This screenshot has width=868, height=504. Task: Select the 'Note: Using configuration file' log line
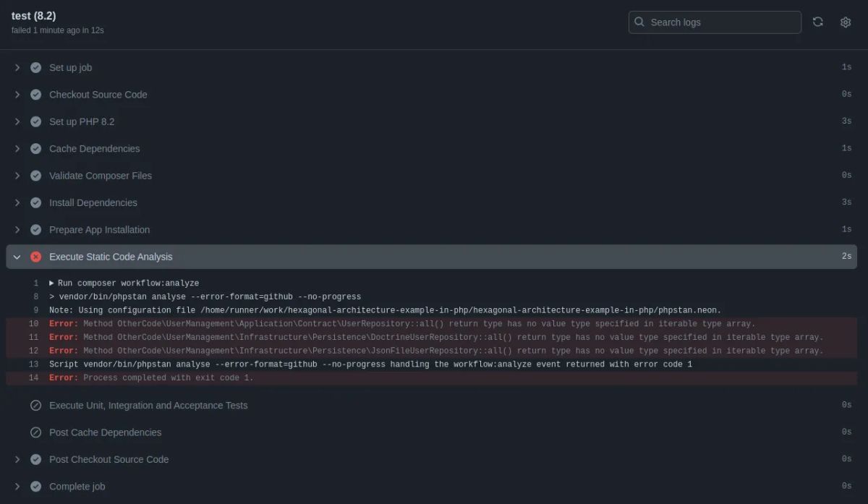point(385,310)
